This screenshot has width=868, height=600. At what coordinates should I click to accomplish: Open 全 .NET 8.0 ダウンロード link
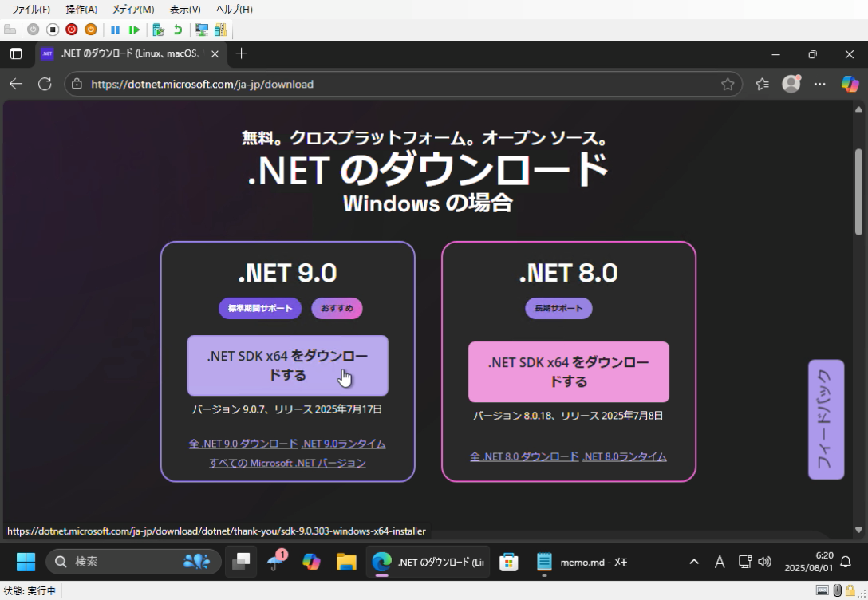(x=524, y=456)
